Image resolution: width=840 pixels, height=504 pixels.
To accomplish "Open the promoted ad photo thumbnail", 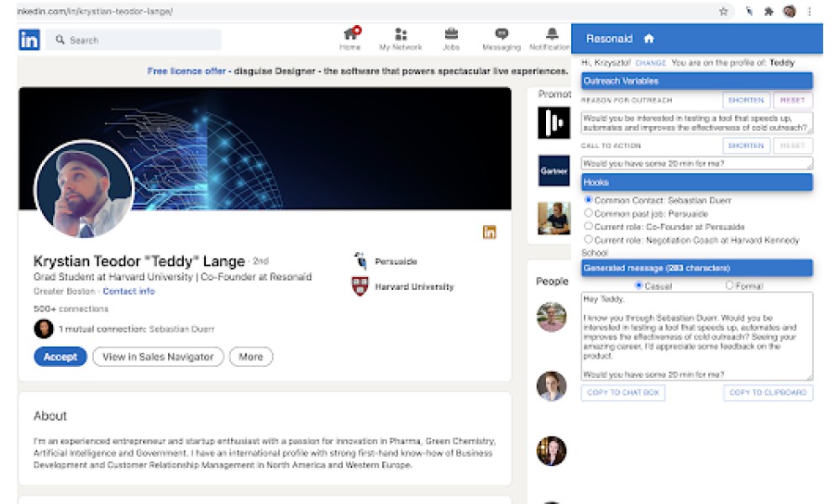I will click(554, 218).
